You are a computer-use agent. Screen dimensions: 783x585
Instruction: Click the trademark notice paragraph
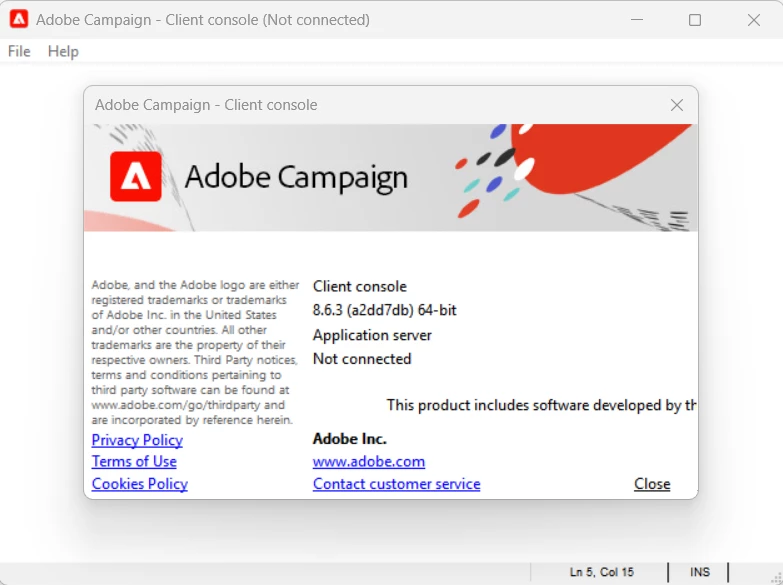click(x=195, y=352)
